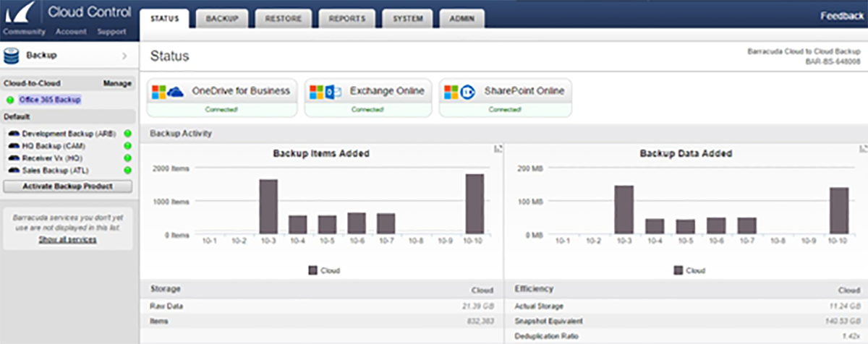Select HQ Backup (CAM) device
Screen dimensions: 868x344
54,146
